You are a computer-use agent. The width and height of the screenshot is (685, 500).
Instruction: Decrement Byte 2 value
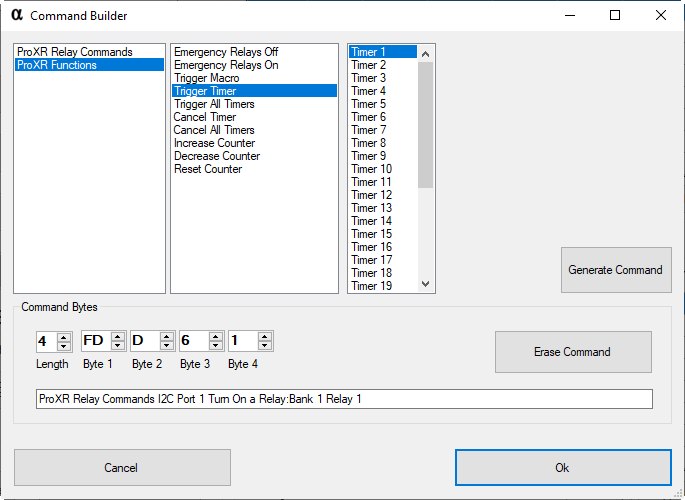click(x=167, y=345)
